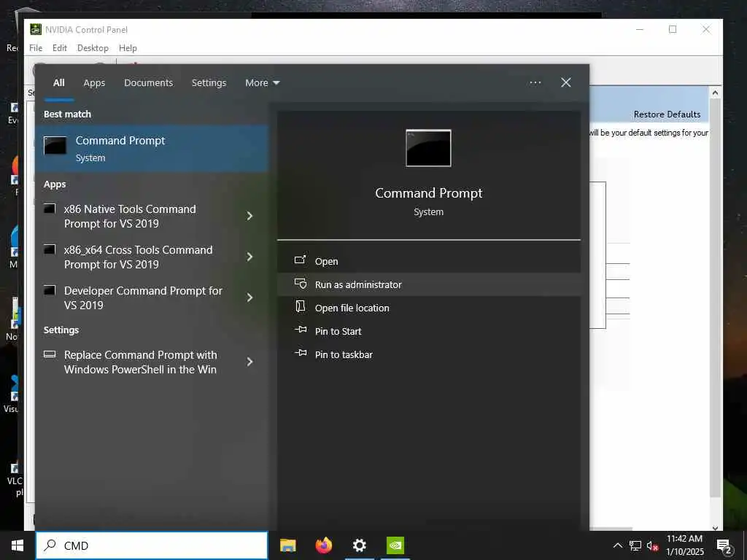Click Open in Command Prompt actions
Viewport: 747px width, 560px height.
coord(429,261)
